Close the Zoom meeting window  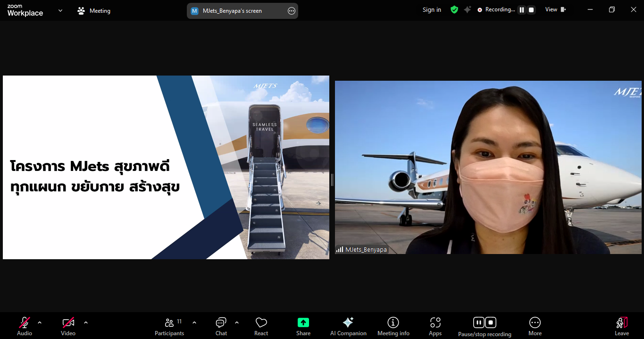coord(634,9)
